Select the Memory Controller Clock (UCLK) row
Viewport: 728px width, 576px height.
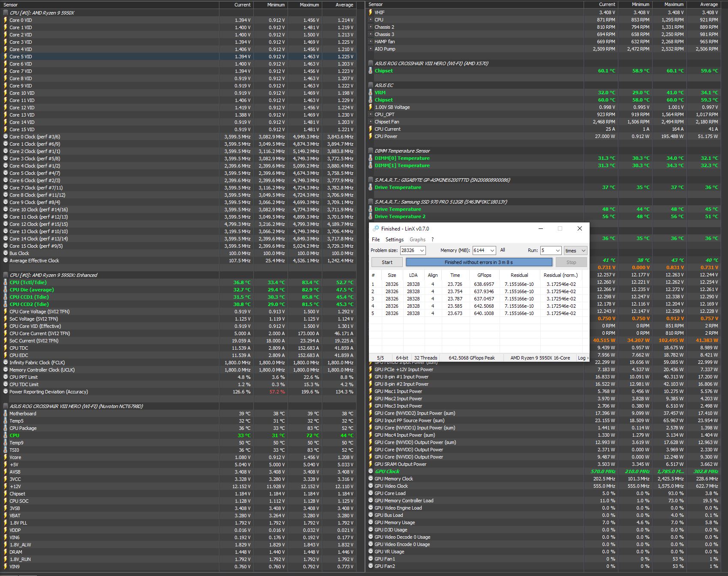pyautogui.click(x=178, y=370)
